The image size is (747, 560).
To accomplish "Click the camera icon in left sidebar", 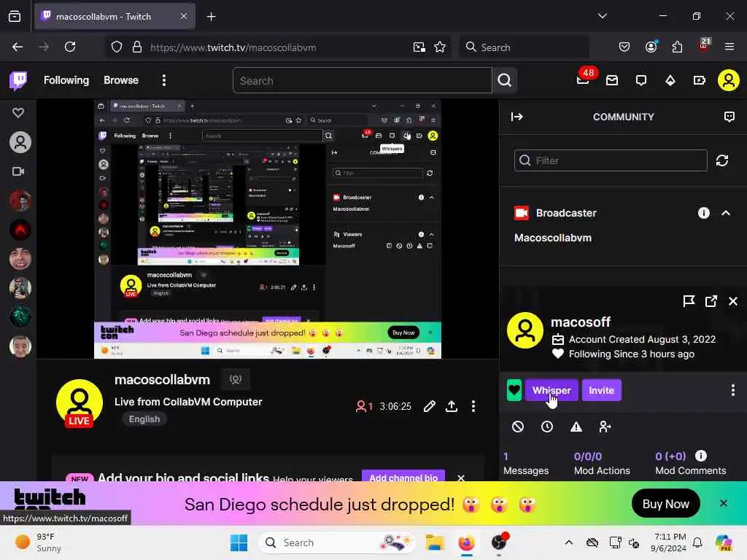I will click(18, 171).
